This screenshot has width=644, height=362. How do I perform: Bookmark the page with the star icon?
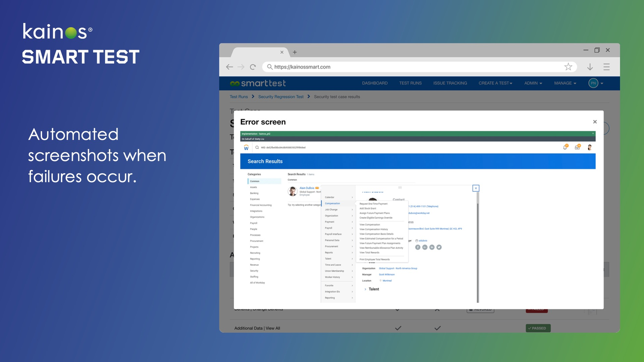coord(568,67)
